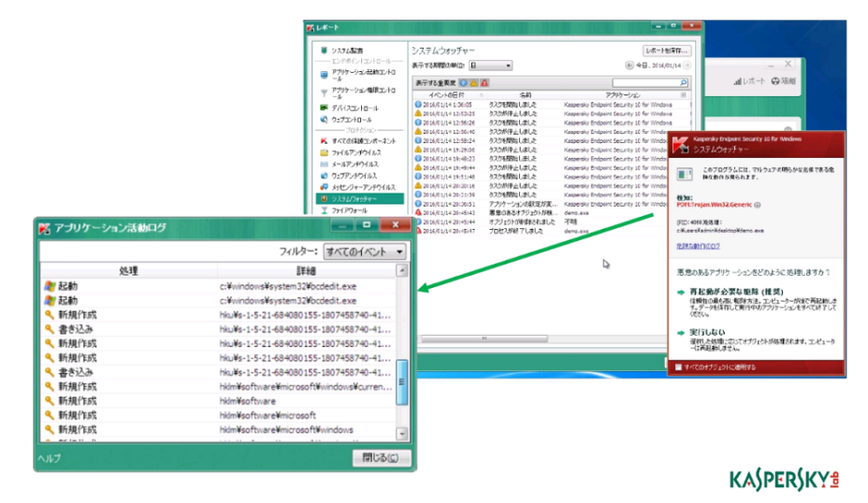The height and width of the screenshot is (503, 868).
Task: Click the info icon next to PDM:Trojan.Win32.Generic
Action: click(758, 205)
